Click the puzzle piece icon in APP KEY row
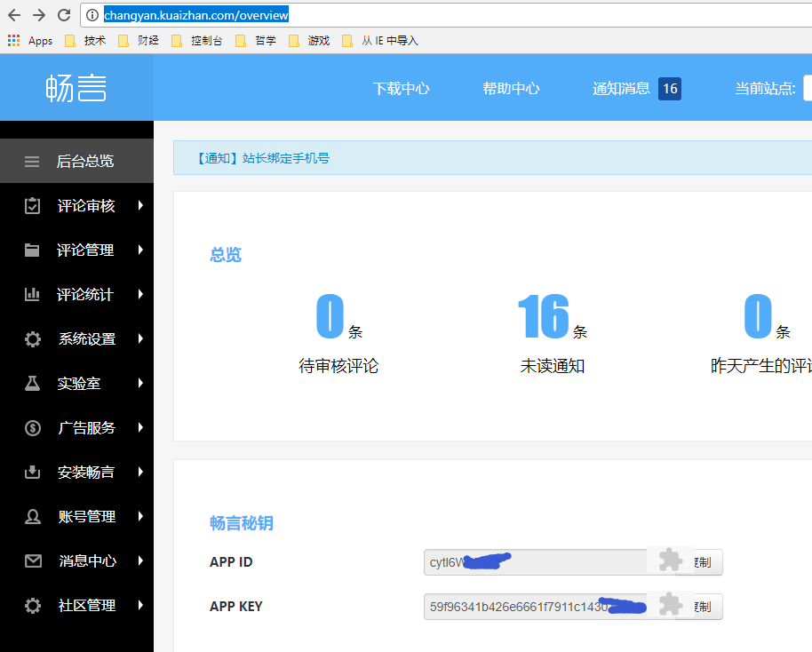Screen dimensions: 812x652 671,604
